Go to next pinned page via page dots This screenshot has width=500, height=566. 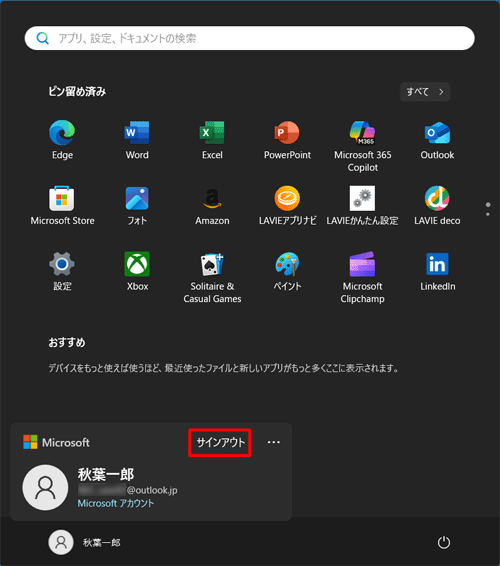coord(488,214)
